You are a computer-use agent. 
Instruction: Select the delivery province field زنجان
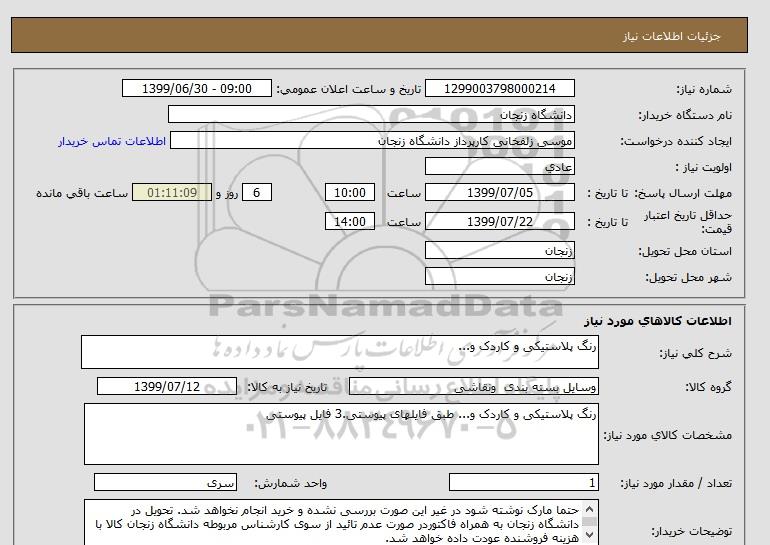(499, 250)
